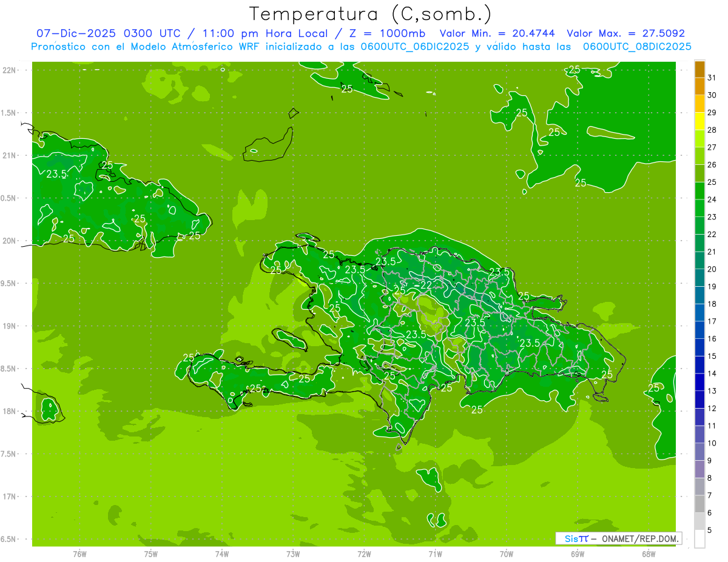Click the longitude label 68W

click(x=649, y=554)
